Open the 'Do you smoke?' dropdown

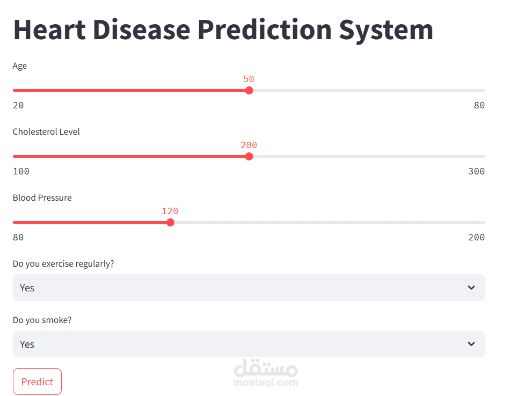[249, 344]
